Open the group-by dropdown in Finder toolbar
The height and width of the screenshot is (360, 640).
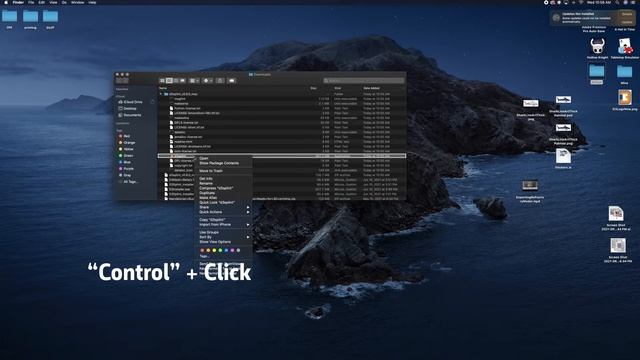(x=194, y=81)
